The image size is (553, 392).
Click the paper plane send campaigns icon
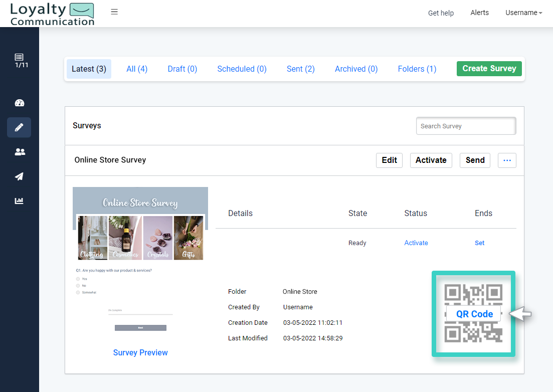pyautogui.click(x=19, y=176)
